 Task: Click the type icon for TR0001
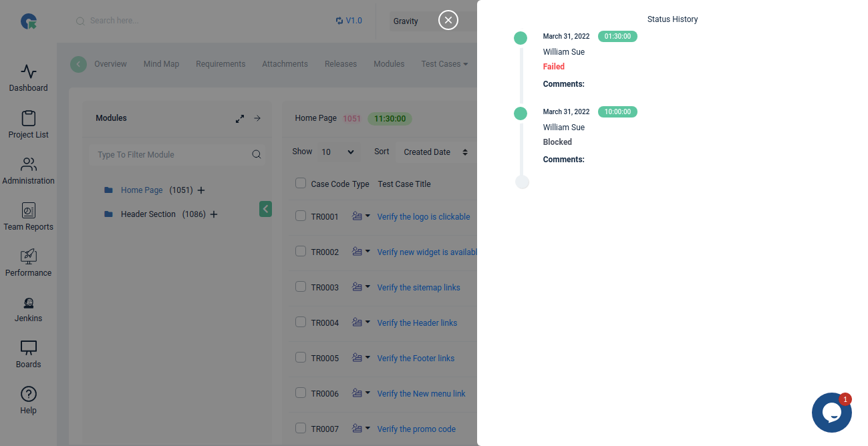tap(357, 216)
